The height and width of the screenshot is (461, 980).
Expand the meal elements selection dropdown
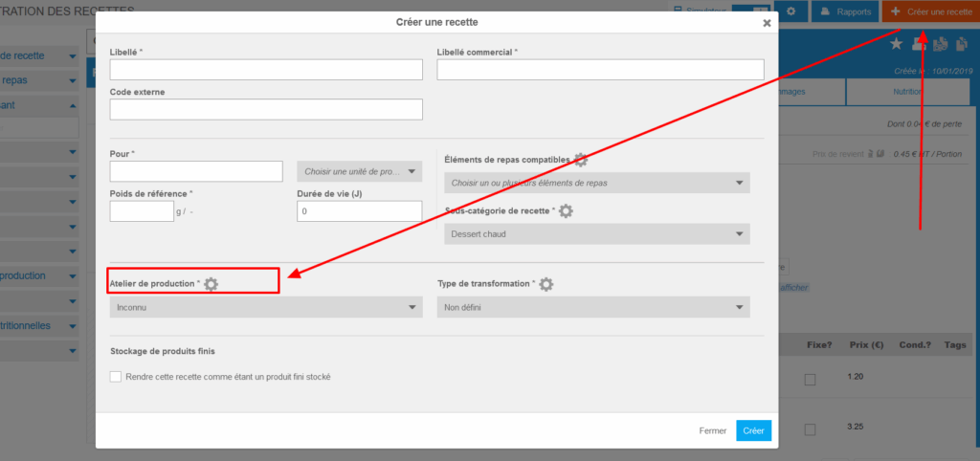pyautogui.click(x=593, y=183)
